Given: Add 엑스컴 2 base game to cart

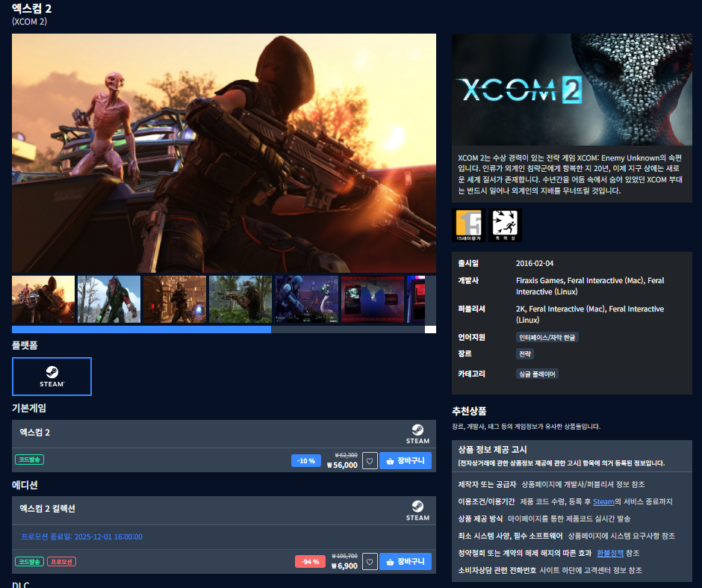Looking at the screenshot, I should [x=406, y=461].
